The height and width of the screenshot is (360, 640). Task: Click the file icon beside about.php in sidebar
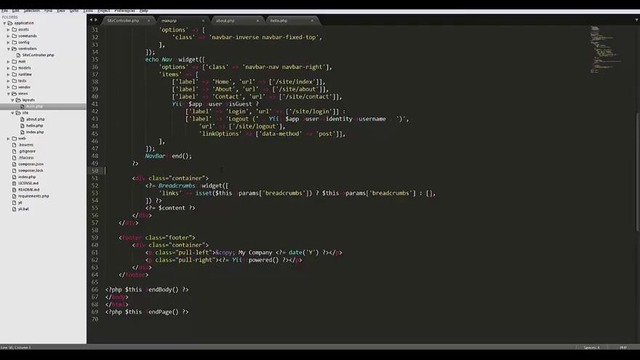(x=22, y=119)
